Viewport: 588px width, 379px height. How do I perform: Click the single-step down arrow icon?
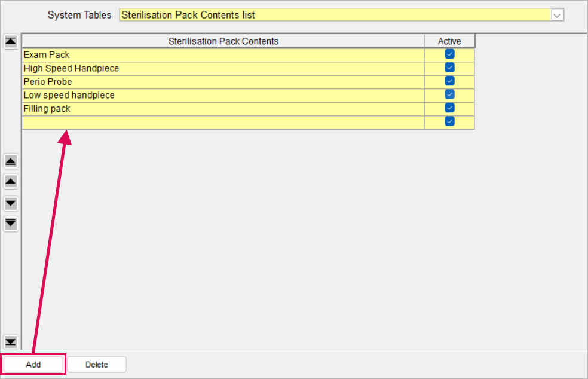pyautogui.click(x=11, y=204)
